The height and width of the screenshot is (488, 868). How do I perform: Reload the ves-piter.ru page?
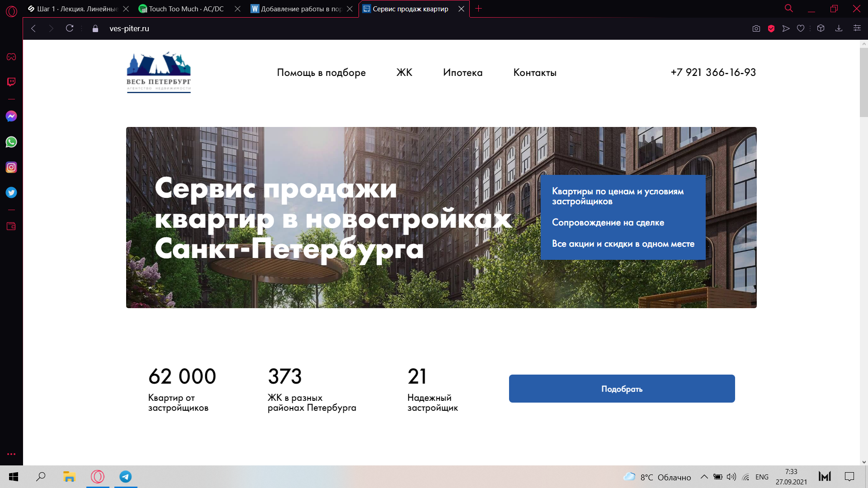pyautogui.click(x=70, y=28)
